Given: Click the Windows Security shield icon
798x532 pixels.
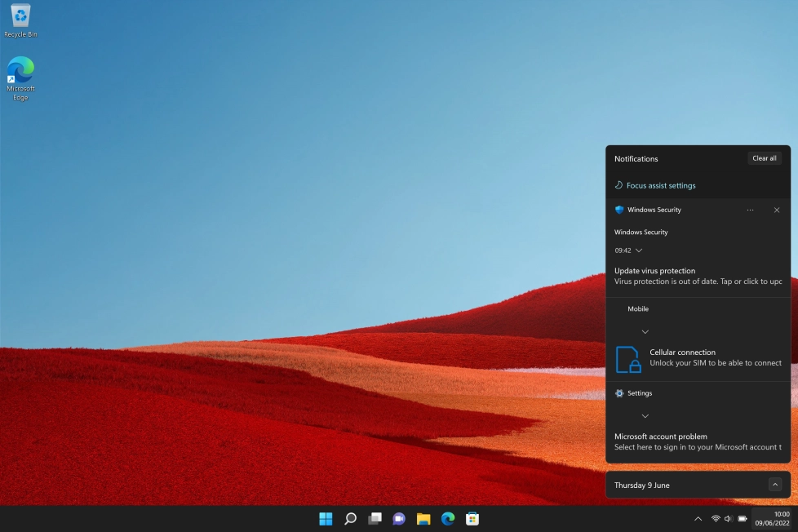Looking at the screenshot, I should (x=619, y=210).
